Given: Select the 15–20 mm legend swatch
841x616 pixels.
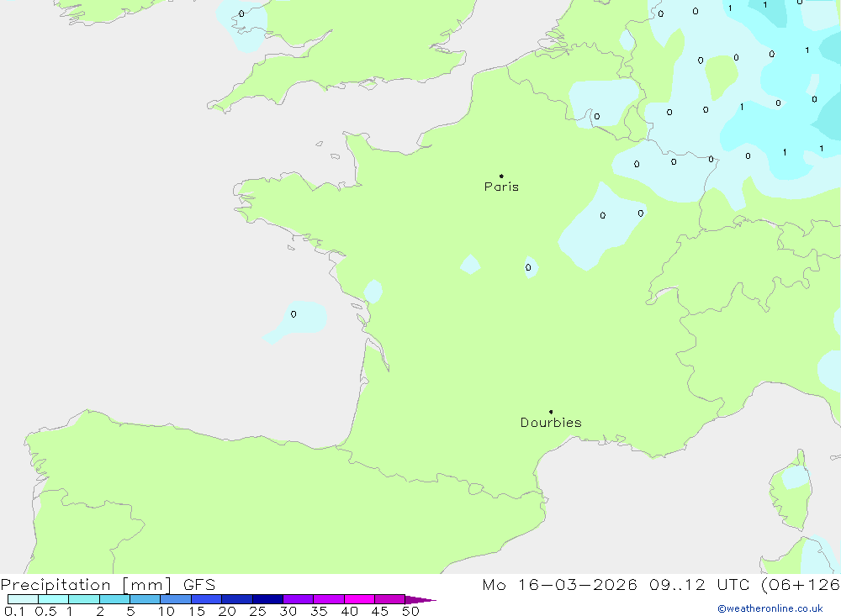Looking at the screenshot, I should click(207, 599).
